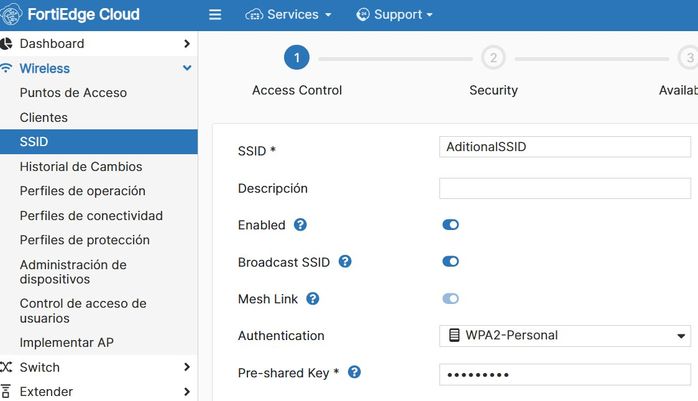This screenshot has width=698, height=401.
Task: Open the Services dropdown menu
Action: coord(288,15)
